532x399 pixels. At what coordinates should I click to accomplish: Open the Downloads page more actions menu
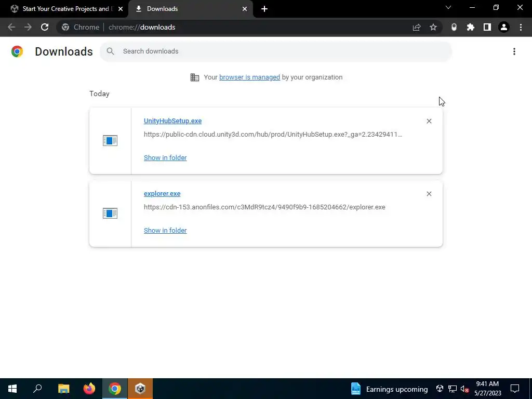point(514,51)
